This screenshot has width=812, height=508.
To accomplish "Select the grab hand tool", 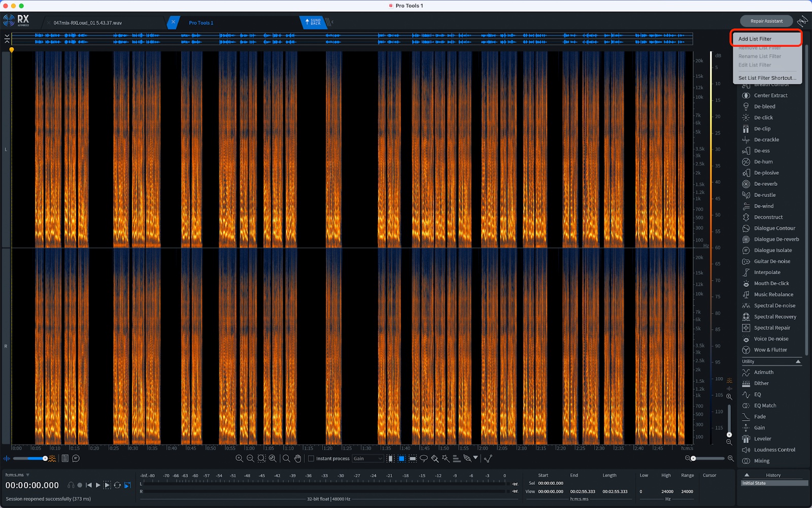I will tap(298, 458).
